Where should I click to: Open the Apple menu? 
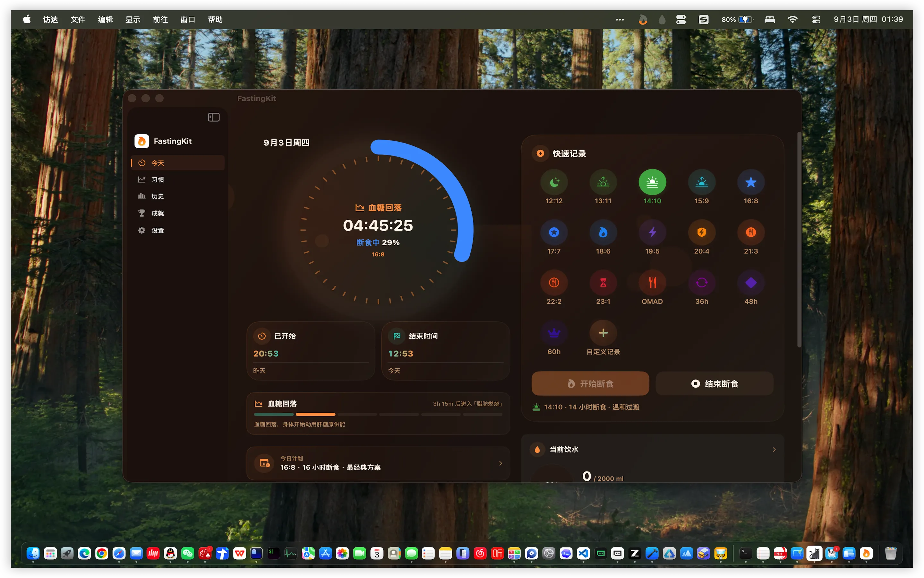click(x=27, y=20)
